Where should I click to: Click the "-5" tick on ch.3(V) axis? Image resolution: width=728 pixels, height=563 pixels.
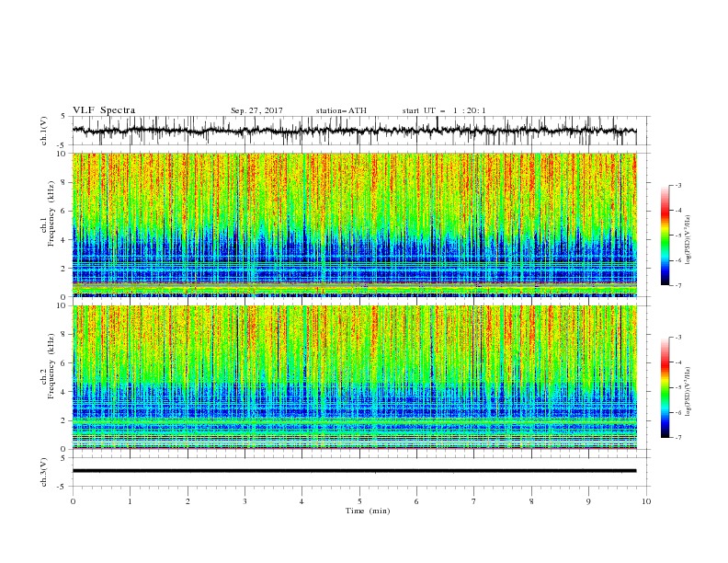pos(63,487)
